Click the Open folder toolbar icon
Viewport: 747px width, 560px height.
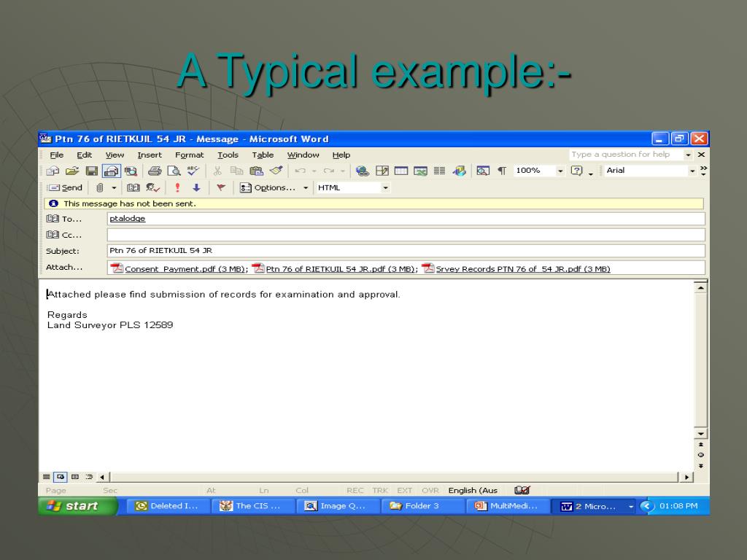point(72,171)
